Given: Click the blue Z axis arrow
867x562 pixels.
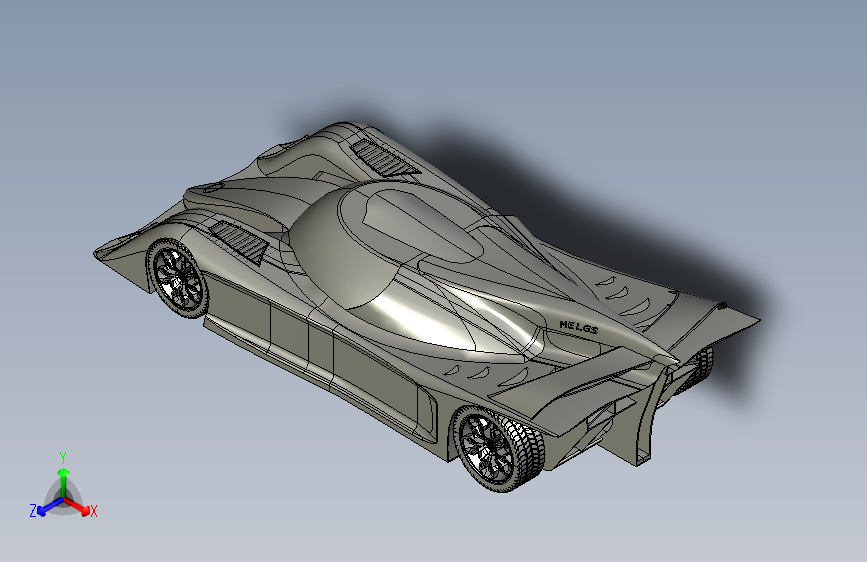Looking at the screenshot, I should [x=49, y=507].
